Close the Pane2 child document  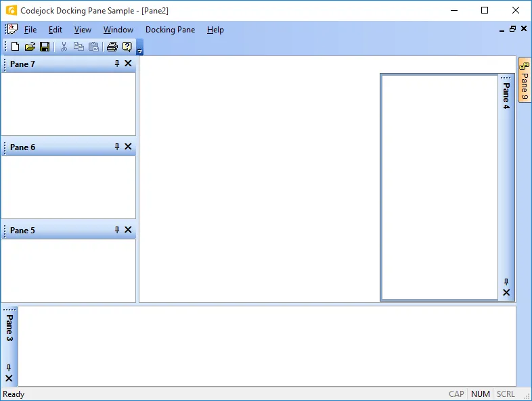tap(524, 29)
